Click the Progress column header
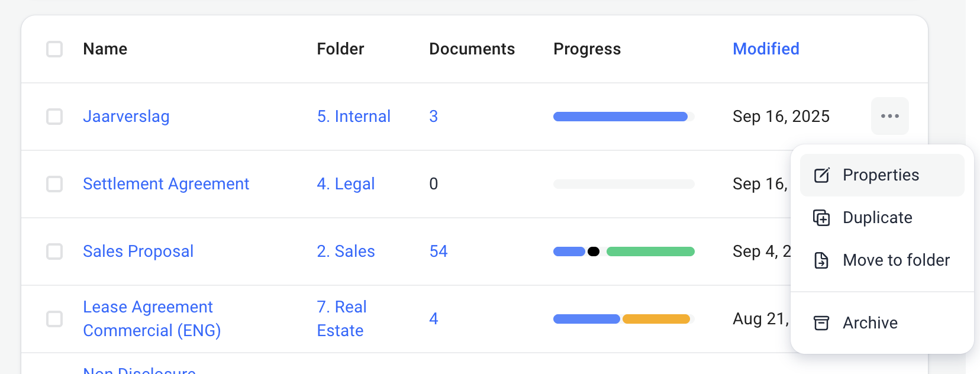Viewport: 980px width, 374px height. click(587, 49)
